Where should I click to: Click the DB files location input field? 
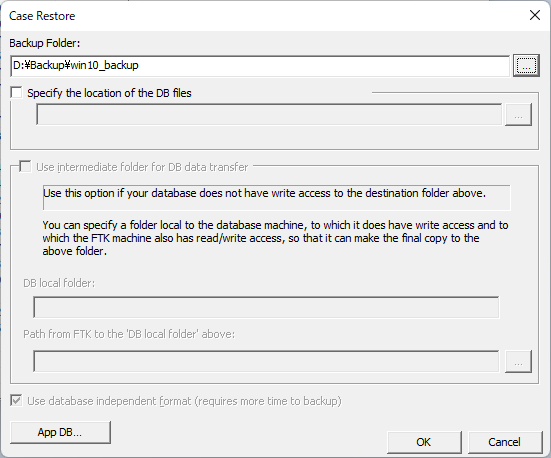click(x=269, y=114)
